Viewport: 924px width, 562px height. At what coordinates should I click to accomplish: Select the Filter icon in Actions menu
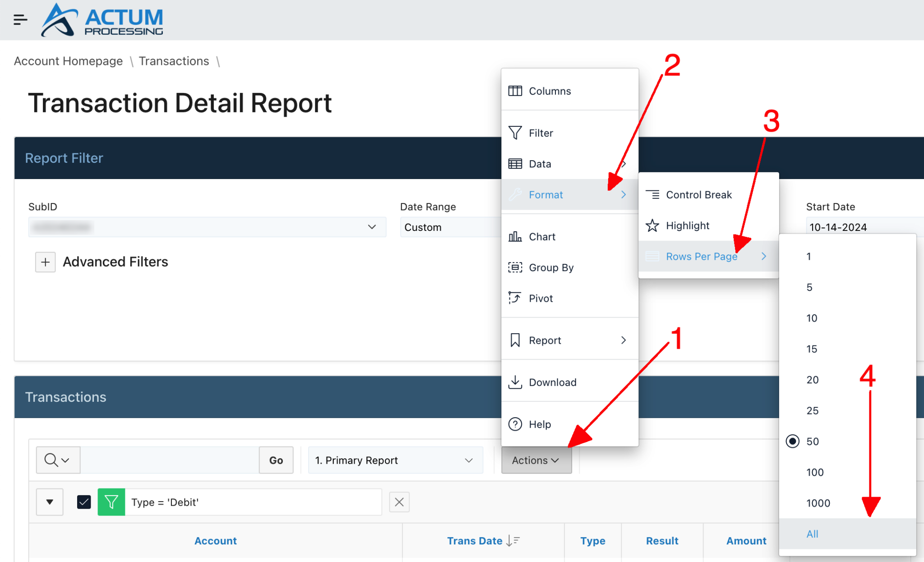[515, 133]
